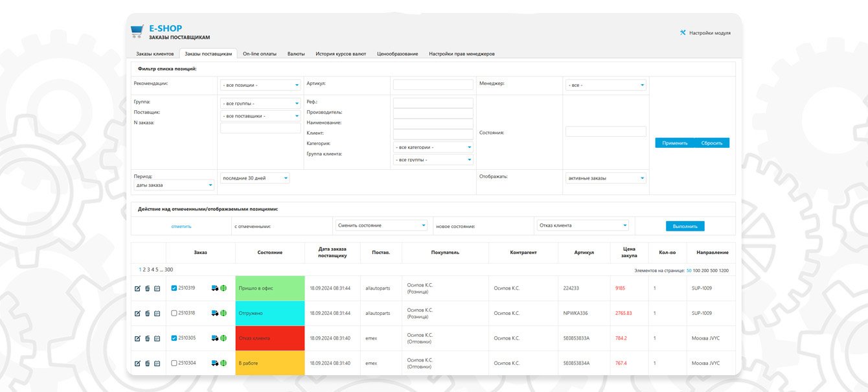Click the green globe icon for order 2510318
The height and width of the screenshot is (392, 868).
point(223,313)
